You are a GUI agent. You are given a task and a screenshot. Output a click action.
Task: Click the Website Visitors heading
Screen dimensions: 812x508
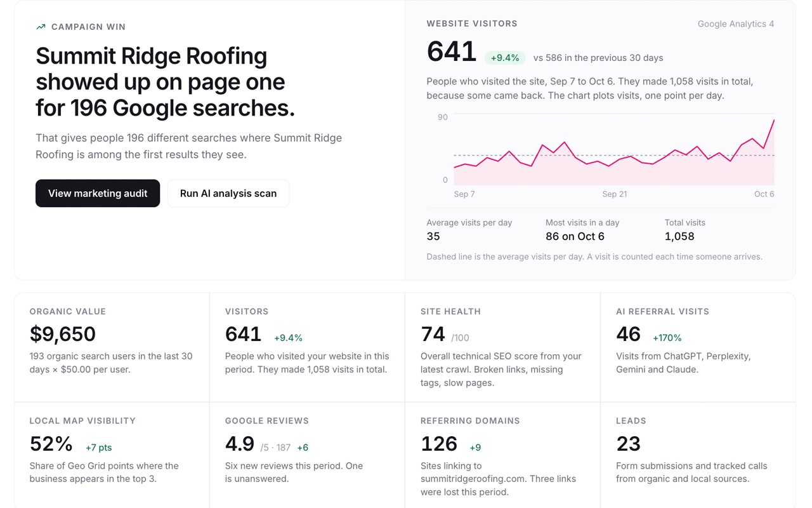(x=472, y=23)
